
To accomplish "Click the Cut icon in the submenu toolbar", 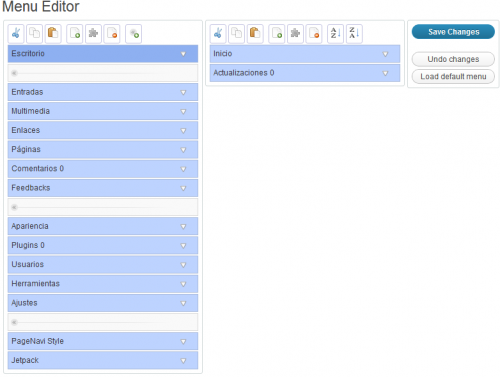I will coord(218,34).
